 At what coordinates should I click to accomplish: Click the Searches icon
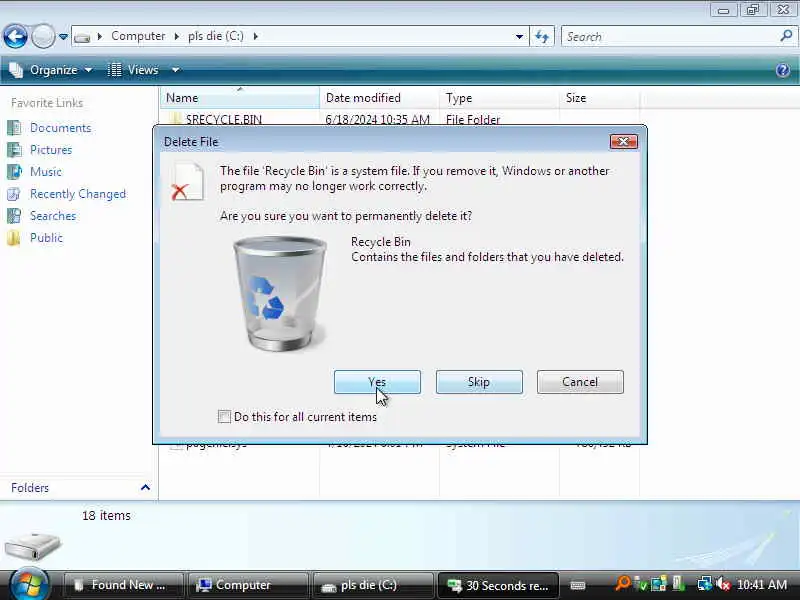[14, 216]
